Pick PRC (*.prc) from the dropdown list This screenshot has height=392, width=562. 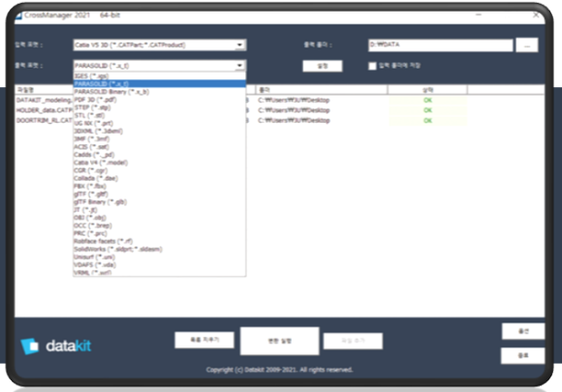coord(160,233)
